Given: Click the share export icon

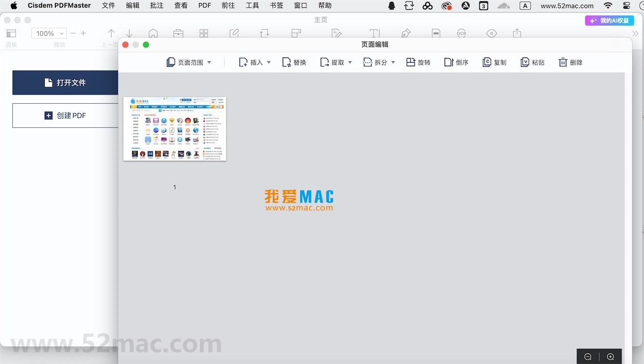Looking at the screenshot, I should tap(517, 33).
